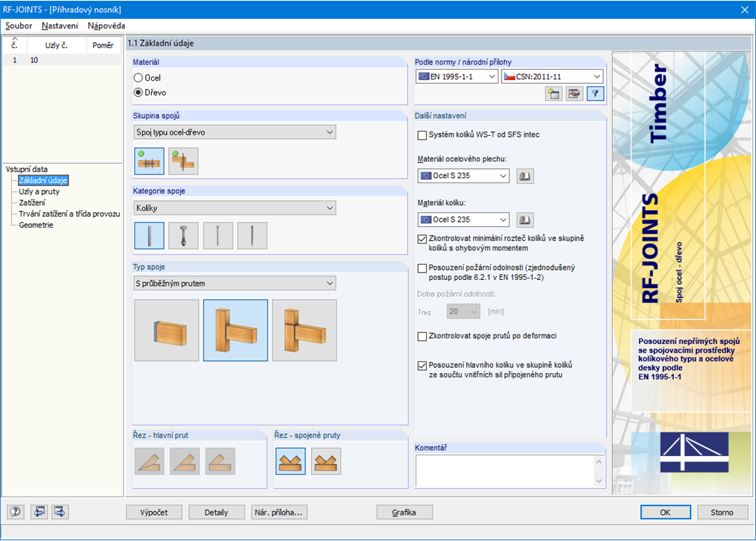Choose the dowel (Kolíky) fastener icon
The height and width of the screenshot is (541, 756).
[149, 236]
